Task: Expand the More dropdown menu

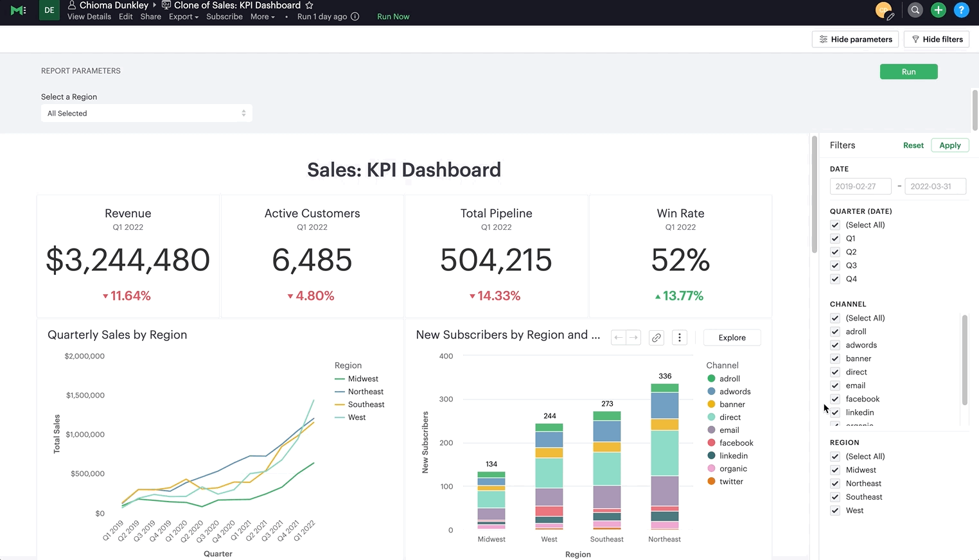Action: pos(263,17)
